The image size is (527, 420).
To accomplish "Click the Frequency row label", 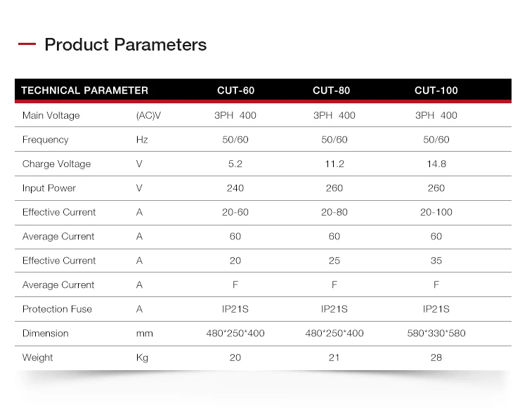I will (x=45, y=140).
